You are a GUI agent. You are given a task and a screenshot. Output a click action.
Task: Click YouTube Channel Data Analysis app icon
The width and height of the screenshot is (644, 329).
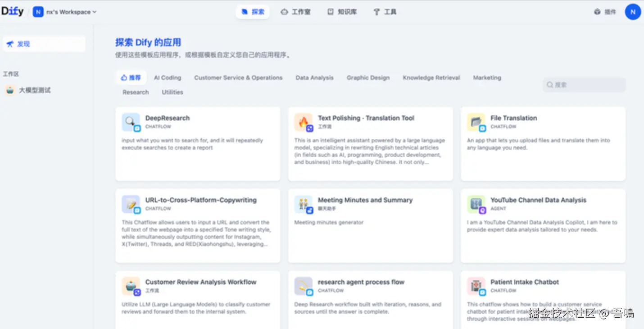pyautogui.click(x=476, y=204)
